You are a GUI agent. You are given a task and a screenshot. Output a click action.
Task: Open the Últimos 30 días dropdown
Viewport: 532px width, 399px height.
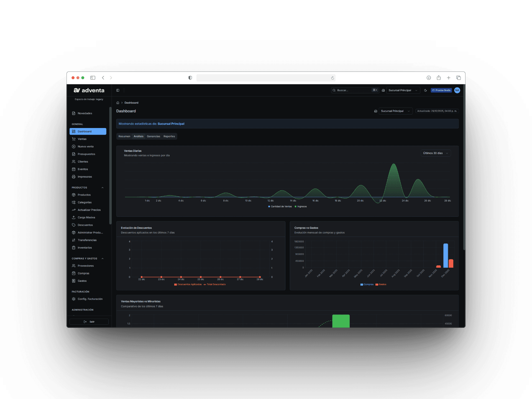[436, 153]
